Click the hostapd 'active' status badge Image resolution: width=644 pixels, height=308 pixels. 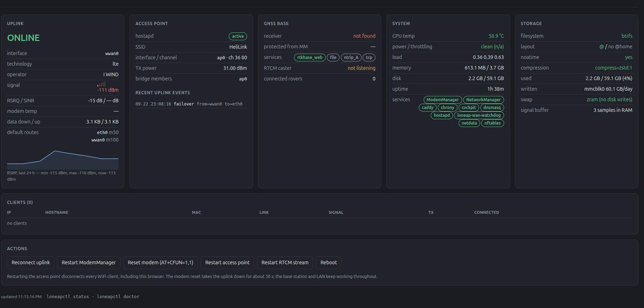pyautogui.click(x=238, y=36)
